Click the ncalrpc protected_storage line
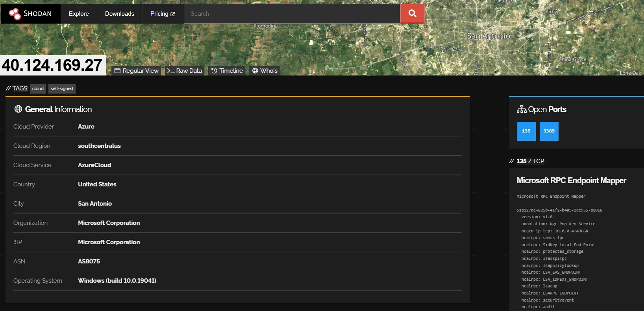This screenshot has width=644, height=311. 552,252
